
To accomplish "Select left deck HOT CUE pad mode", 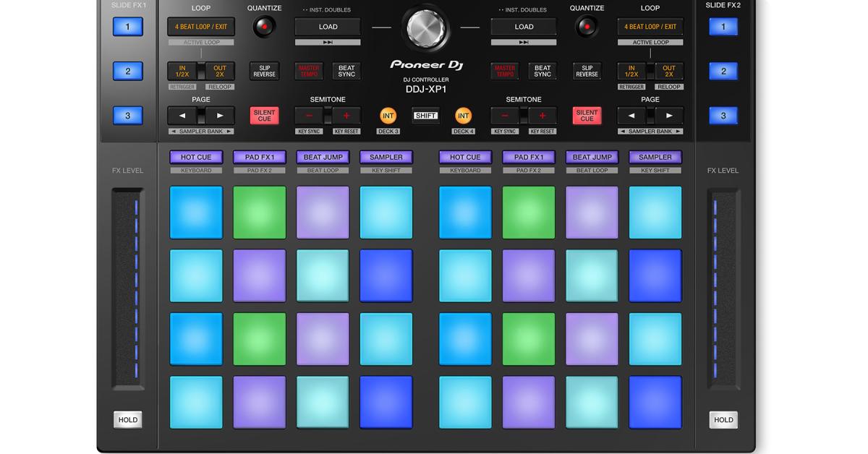I will (196, 157).
